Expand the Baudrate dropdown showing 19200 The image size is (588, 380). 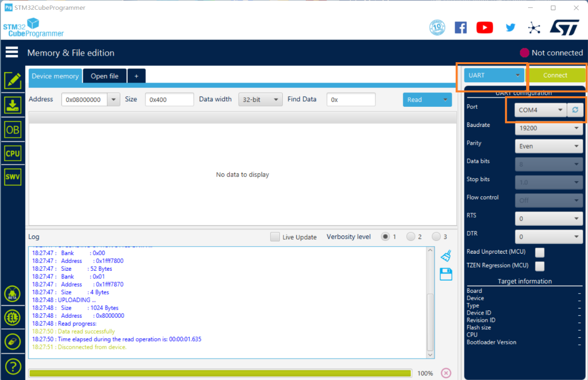[549, 128]
